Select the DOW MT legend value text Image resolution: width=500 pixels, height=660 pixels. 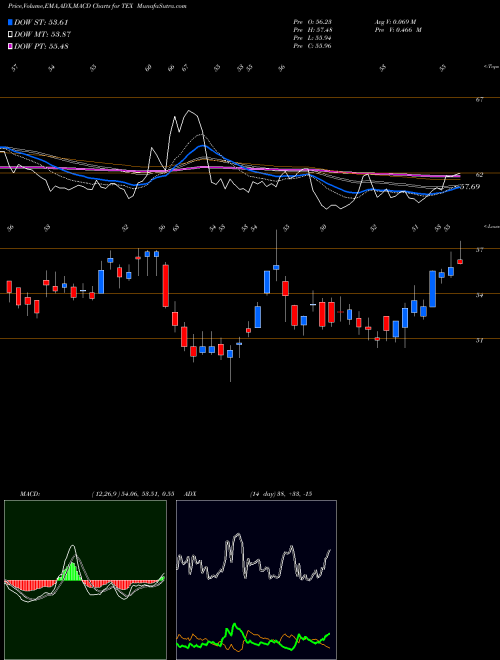[42, 34]
